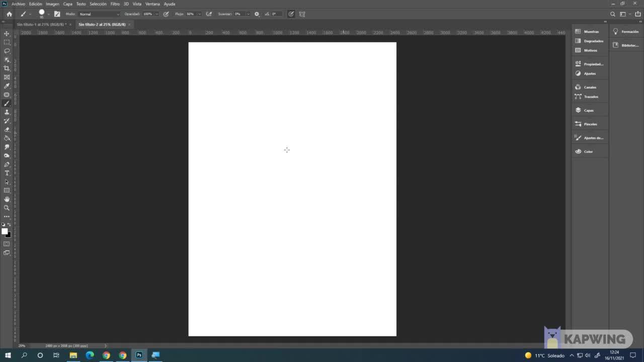Expand the Flow slider dropdown arrow

[200, 14]
